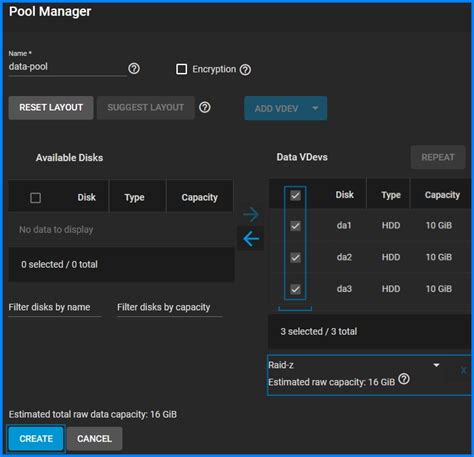Sort Data VDevs by Type column header
474x457 pixels.
(x=391, y=195)
